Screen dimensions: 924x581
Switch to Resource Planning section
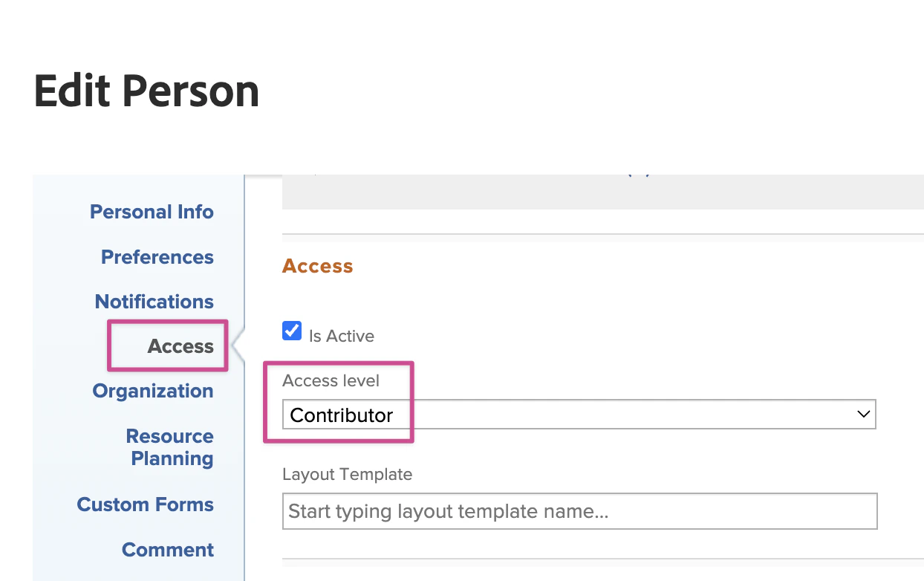tap(169, 447)
